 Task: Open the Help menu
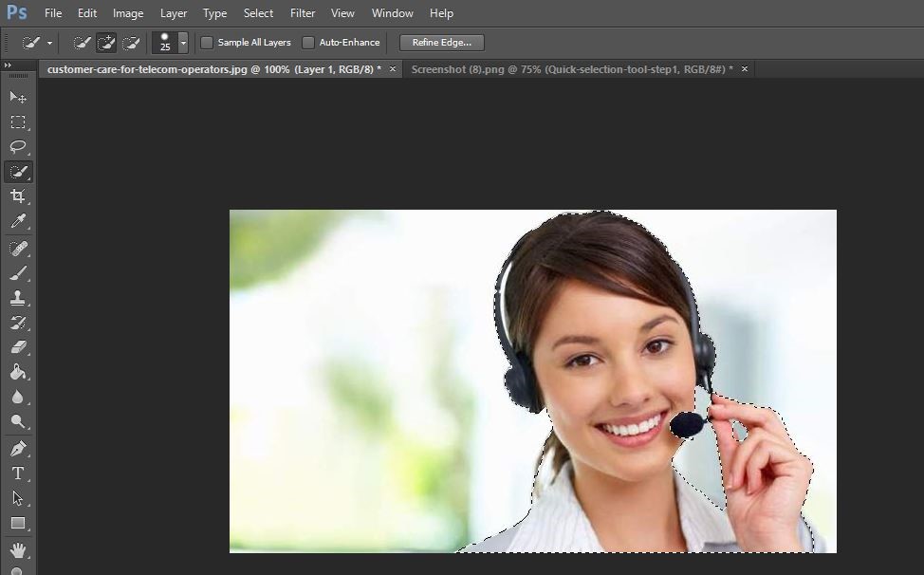pos(441,13)
